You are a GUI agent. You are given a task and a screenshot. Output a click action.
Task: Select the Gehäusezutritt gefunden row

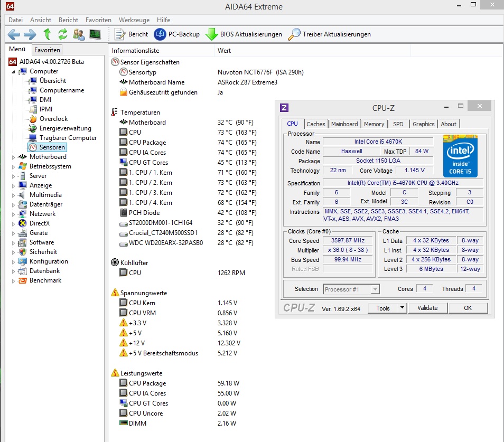pyautogui.click(x=172, y=92)
